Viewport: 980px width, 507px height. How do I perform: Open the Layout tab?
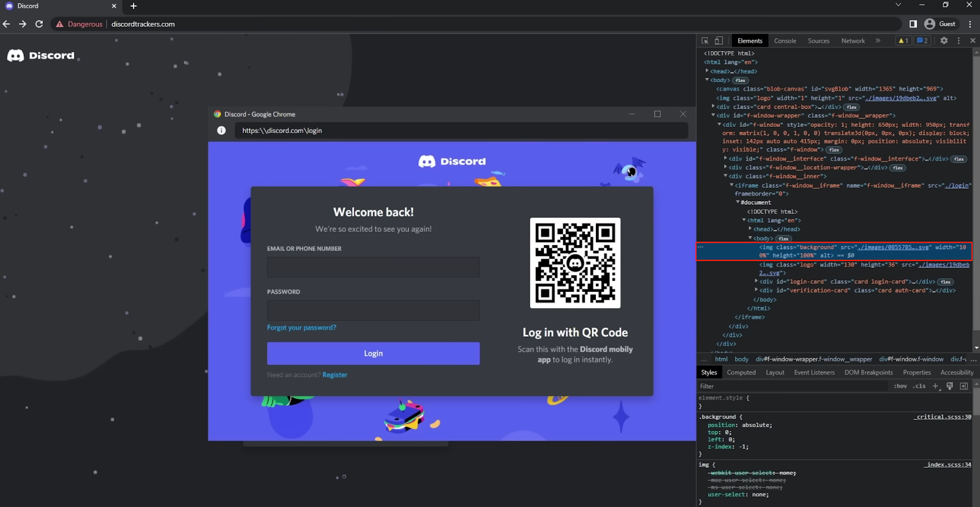click(x=775, y=373)
